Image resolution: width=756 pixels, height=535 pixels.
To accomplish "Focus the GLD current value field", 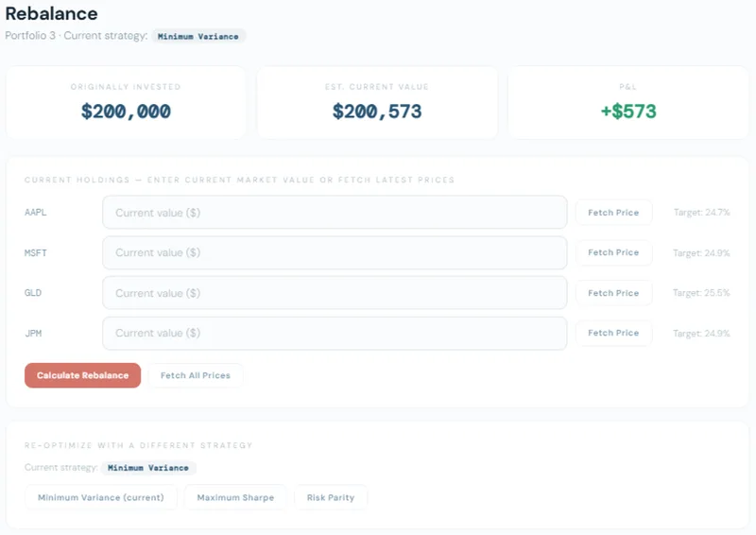I will click(x=335, y=293).
